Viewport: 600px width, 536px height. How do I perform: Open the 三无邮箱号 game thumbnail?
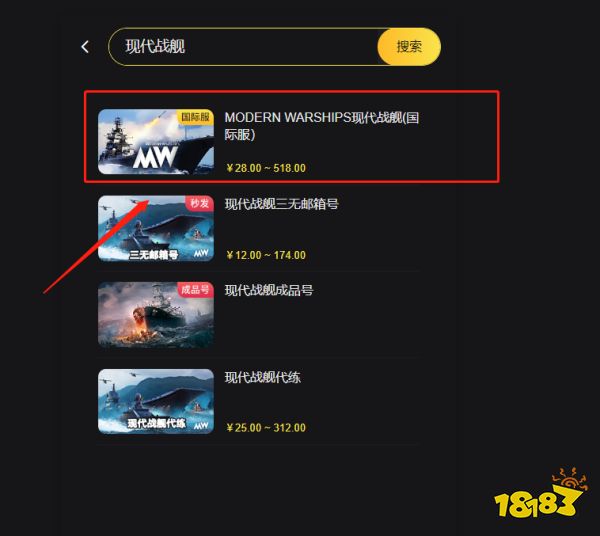[156, 228]
